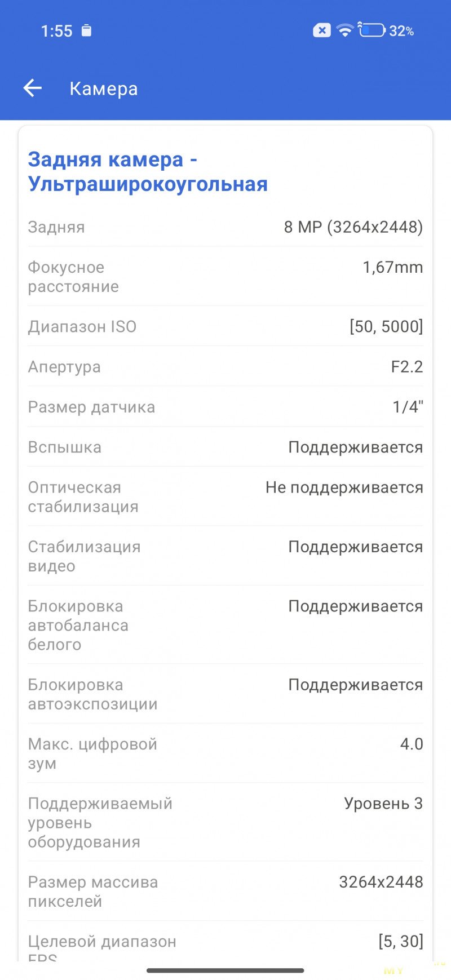This screenshot has width=451, height=980.
Task: Tap the SD card icon beside the clock
Action: (86, 30)
